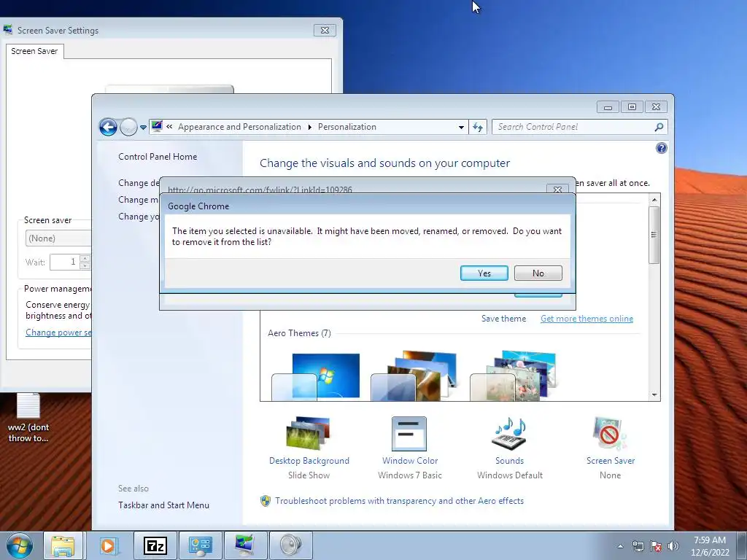747x560 pixels.
Task: Open the recent pages dropdown arrow
Action: coord(143,128)
